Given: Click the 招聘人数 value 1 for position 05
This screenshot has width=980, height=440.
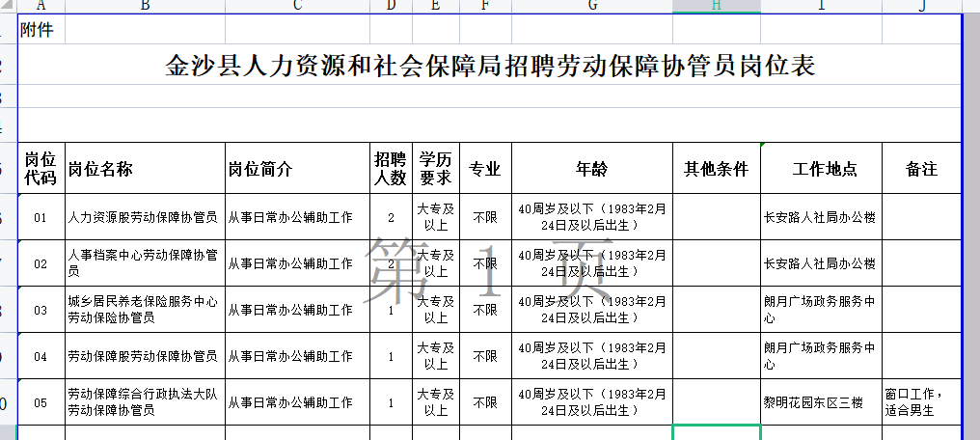Looking at the screenshot, I should click(392, 402).
